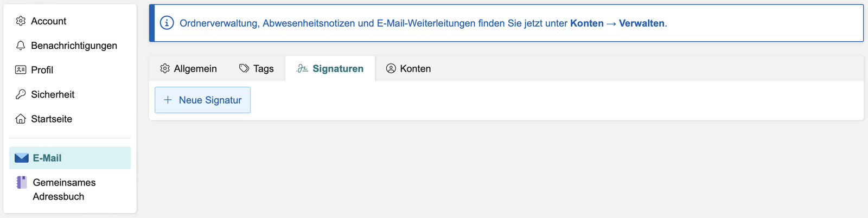This screenshot has width=868, height=218.
Task: Click the Ordnerverwaltung banner message text
Action: [x=374, y=23]
